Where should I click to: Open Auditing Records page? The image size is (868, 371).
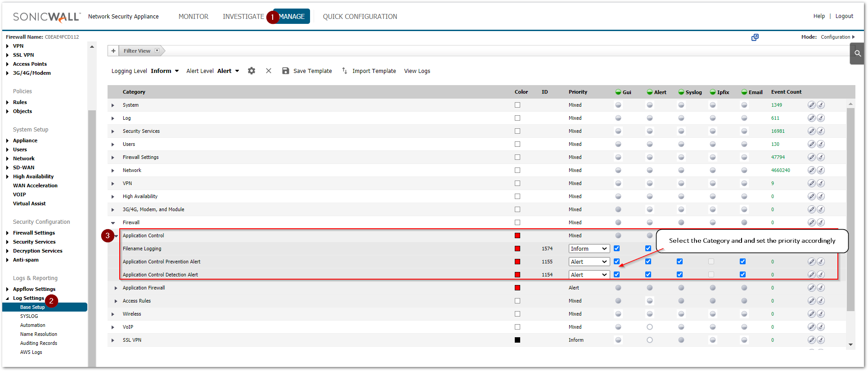(x=39, y=343)
